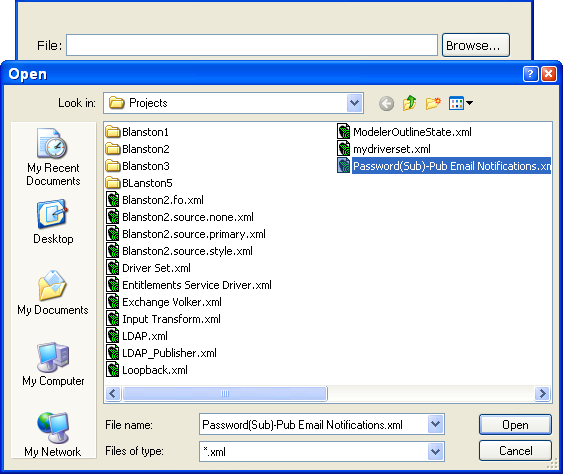This screenshot has width=563, height=474.
Task: Select the BLanston5 folder icon
Action: coord(113,183)
